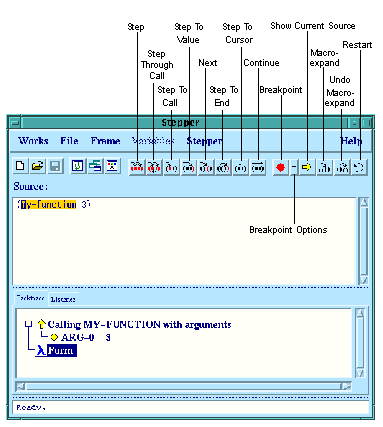The width and height of the screenshot is (383, 427).
Task: Open the Works menu
Action: [x=33, y=141]
